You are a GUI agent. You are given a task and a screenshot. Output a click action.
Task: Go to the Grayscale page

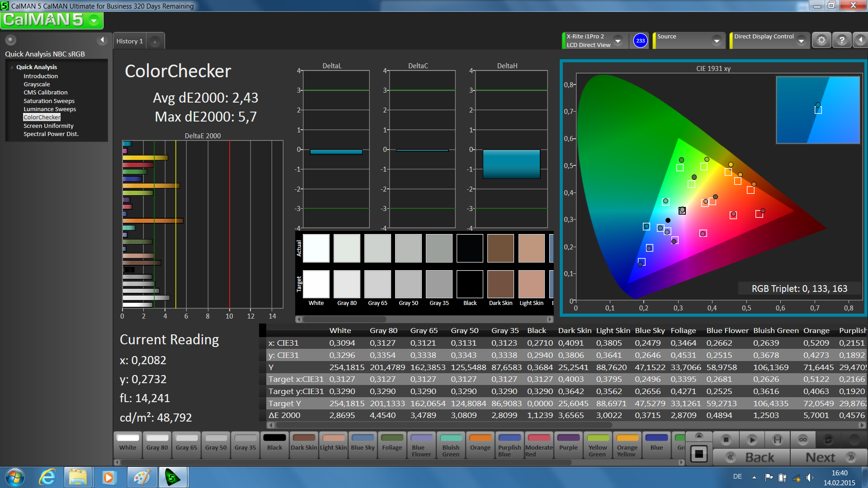coord(37,84)
